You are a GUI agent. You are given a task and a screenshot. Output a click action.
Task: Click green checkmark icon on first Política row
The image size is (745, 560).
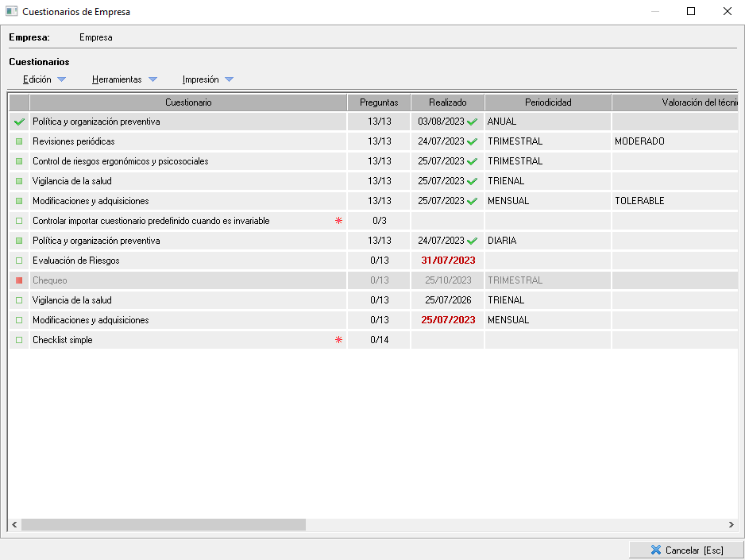point(19,122)
